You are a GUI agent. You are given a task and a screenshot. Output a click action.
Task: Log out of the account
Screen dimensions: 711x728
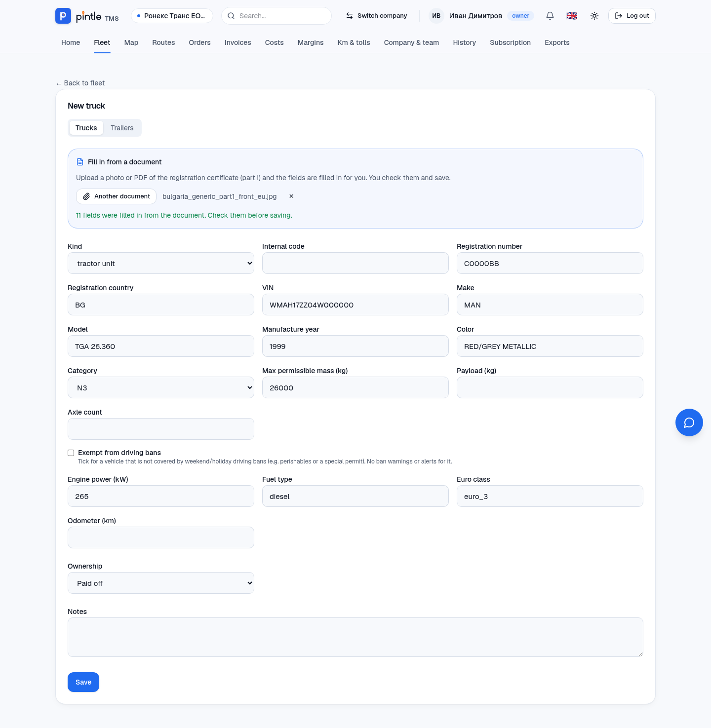click(x=632, y=16)
